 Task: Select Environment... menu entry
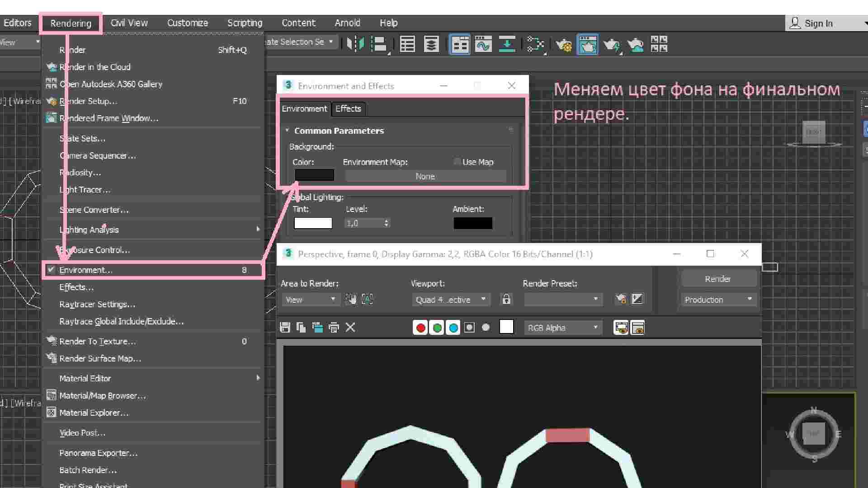point(153,270)
